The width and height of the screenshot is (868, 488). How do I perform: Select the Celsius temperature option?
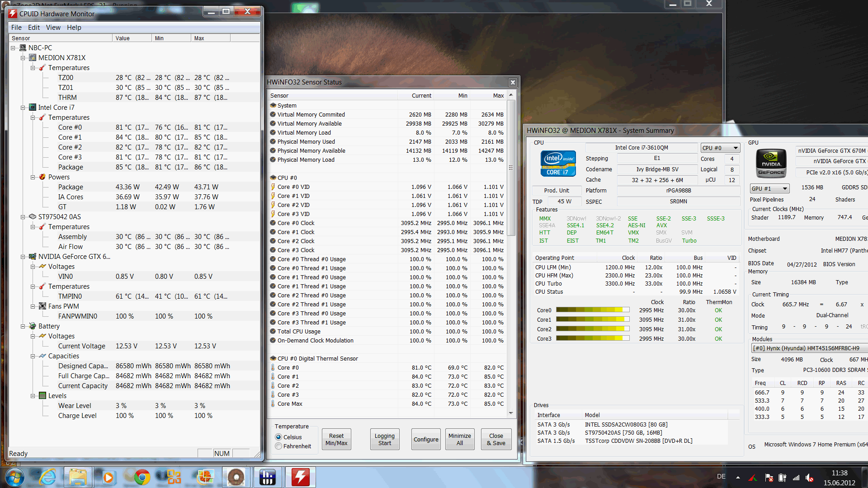pos(279,437)
